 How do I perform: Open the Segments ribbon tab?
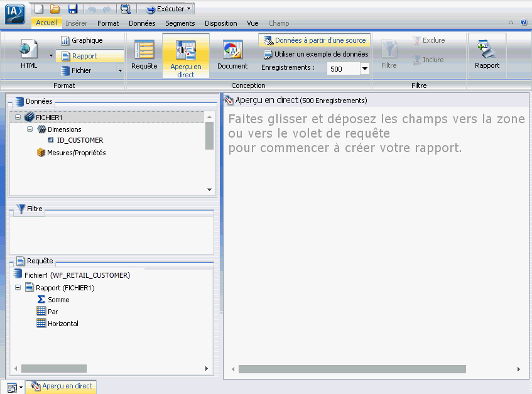click(180, 23)
